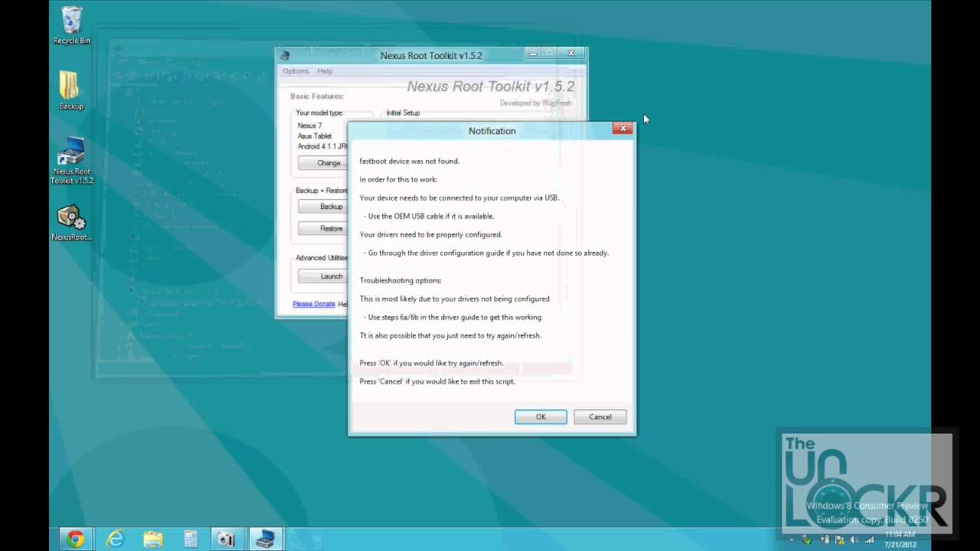Viewport: 980px width, 551px height.
Task: Click the 'Your drivers need to be properly configured.' line
Action: [x=431, y=234]
